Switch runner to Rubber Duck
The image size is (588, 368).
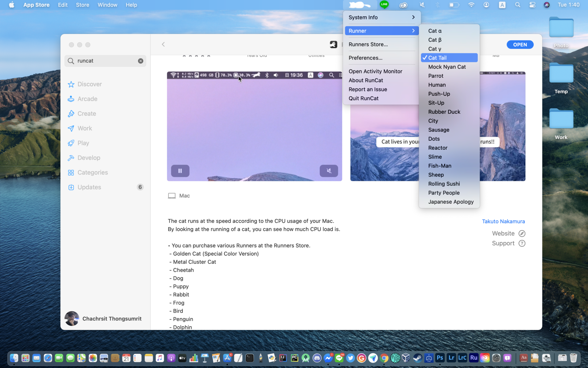[x=449, y=112]
